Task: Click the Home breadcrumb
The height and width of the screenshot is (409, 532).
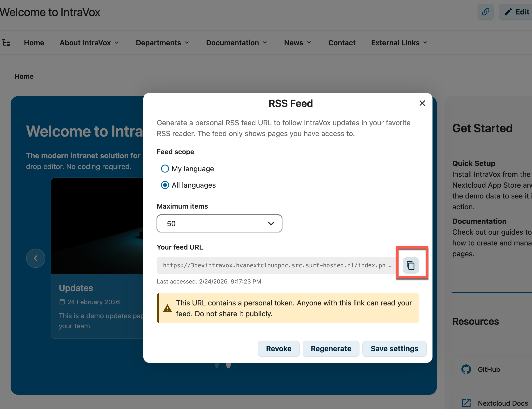Action: pyautogui.click(x=24, y=76)
